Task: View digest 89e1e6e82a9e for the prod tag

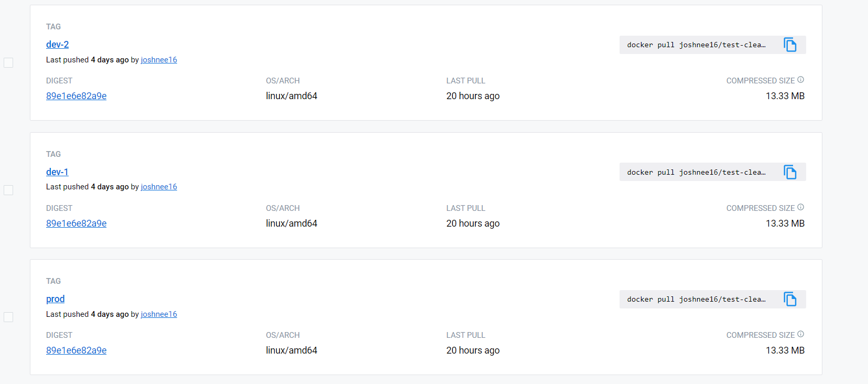Action: (x=76, y=350)
